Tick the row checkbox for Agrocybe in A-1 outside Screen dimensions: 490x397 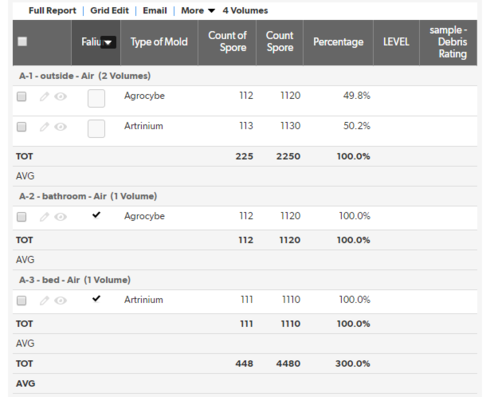[22, 97]
